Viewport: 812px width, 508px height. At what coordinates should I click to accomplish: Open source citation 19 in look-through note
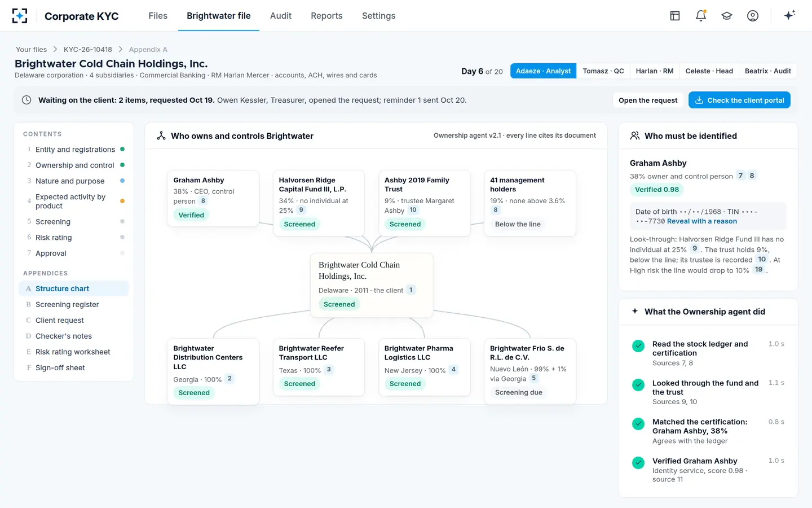coord(759,270)
